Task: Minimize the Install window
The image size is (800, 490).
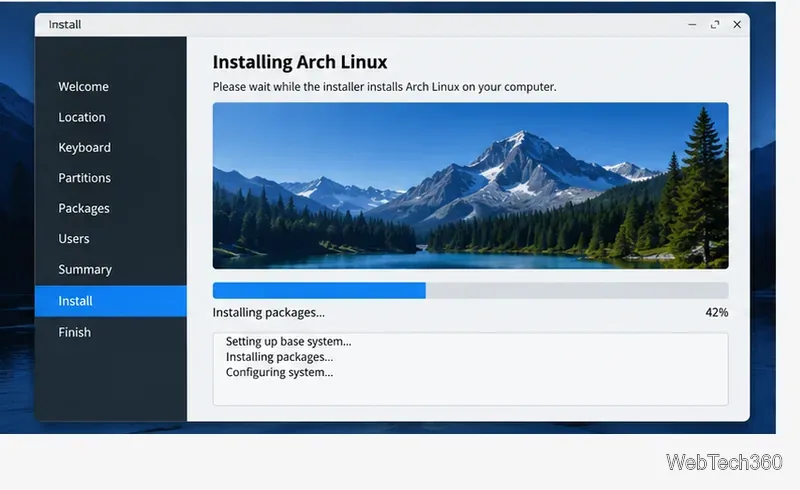Action: 692,24
